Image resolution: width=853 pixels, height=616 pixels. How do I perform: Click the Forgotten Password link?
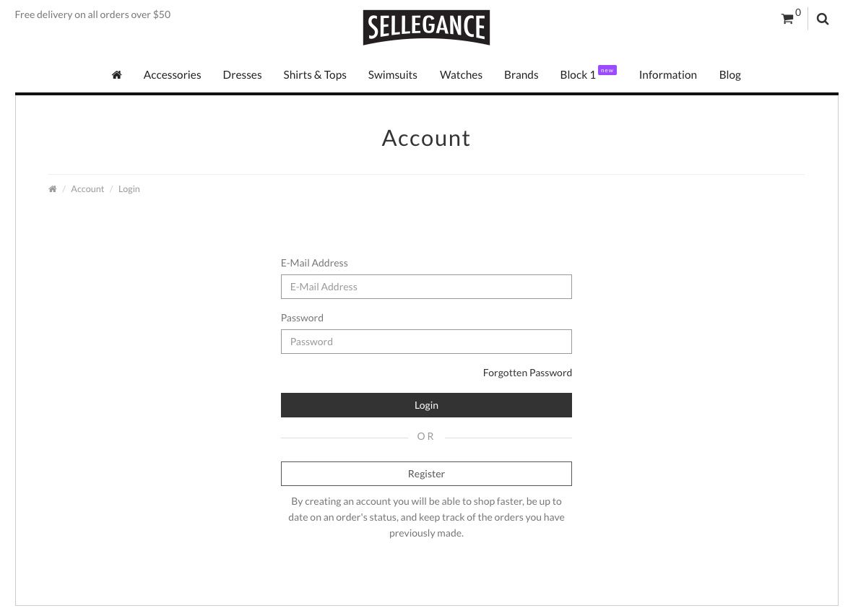click(x=527, y=373)
